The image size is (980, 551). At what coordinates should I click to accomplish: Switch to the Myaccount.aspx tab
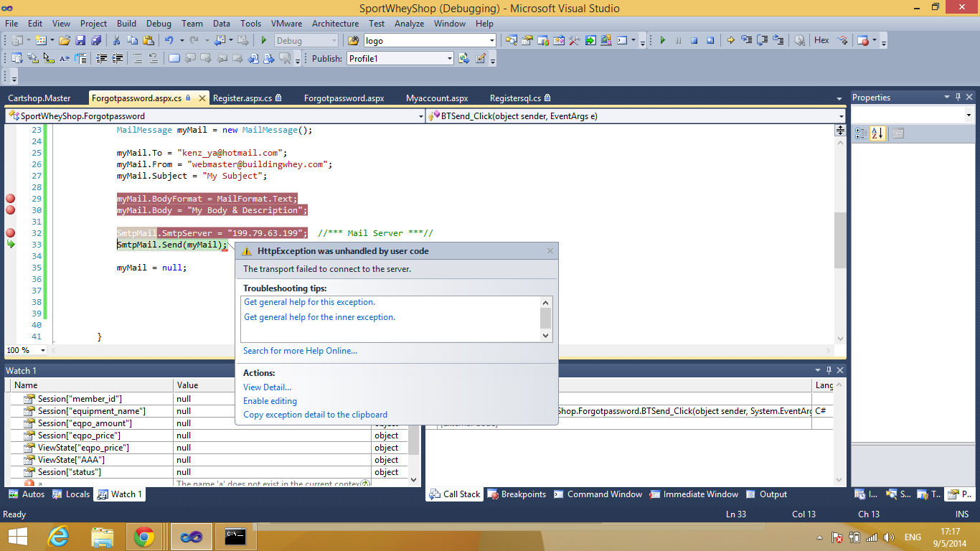click(x=437, y=98)
